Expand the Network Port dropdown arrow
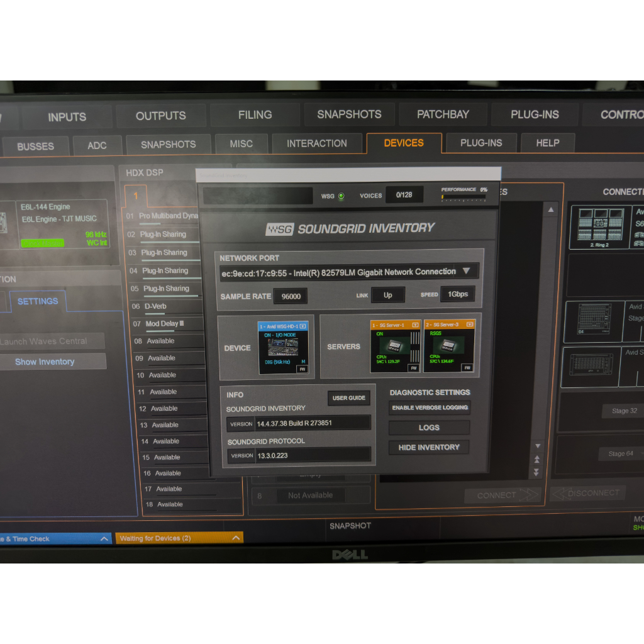This screenshot has width=644, height=644. tap(466, 271)
